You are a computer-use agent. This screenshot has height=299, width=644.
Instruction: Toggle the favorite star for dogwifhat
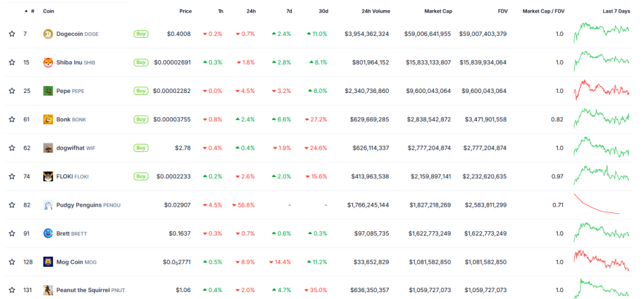(12, 148)
